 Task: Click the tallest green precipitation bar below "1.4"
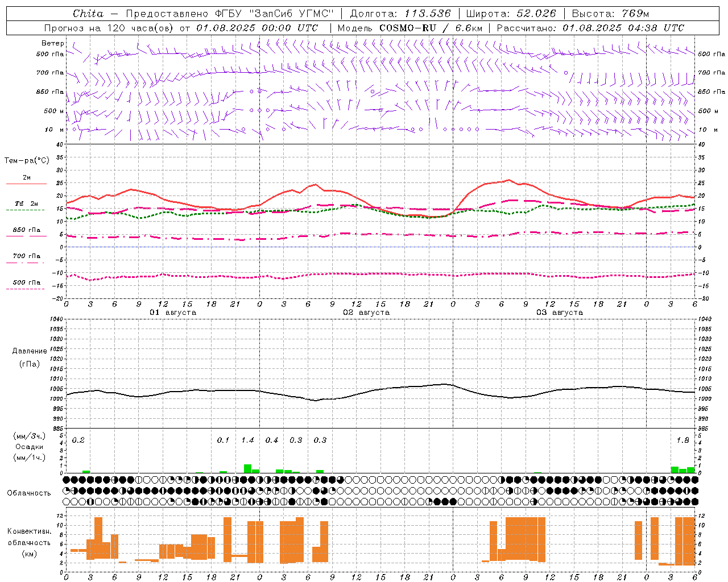pos(247,469)
